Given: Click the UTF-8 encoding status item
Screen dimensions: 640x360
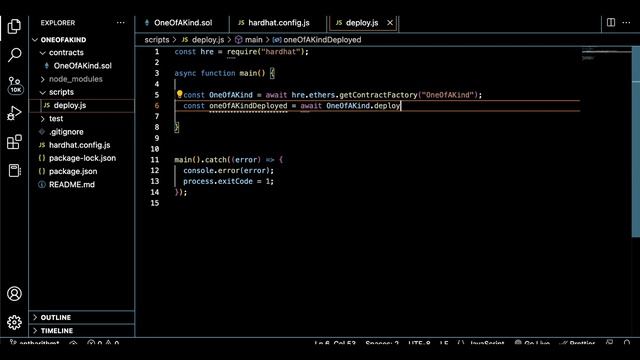Looking at the screenshot, I should click(x=419, y=344).
